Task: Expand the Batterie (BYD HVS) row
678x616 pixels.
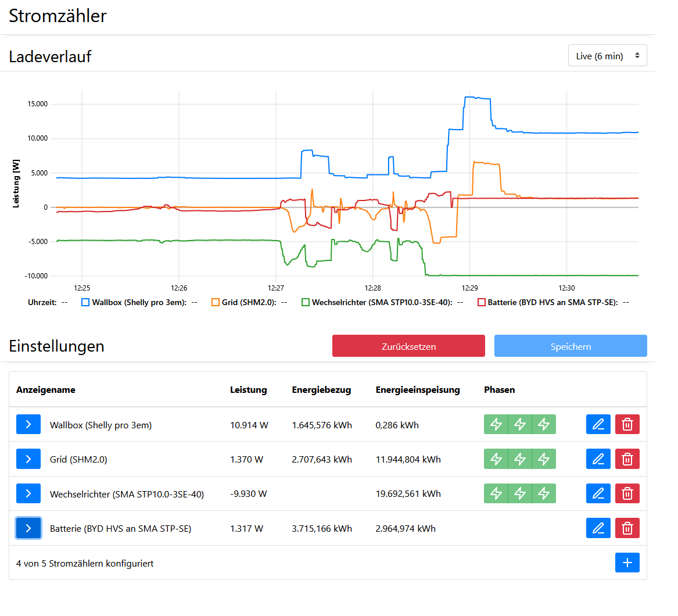Action: pyautogui.click(x=28, y=528)
